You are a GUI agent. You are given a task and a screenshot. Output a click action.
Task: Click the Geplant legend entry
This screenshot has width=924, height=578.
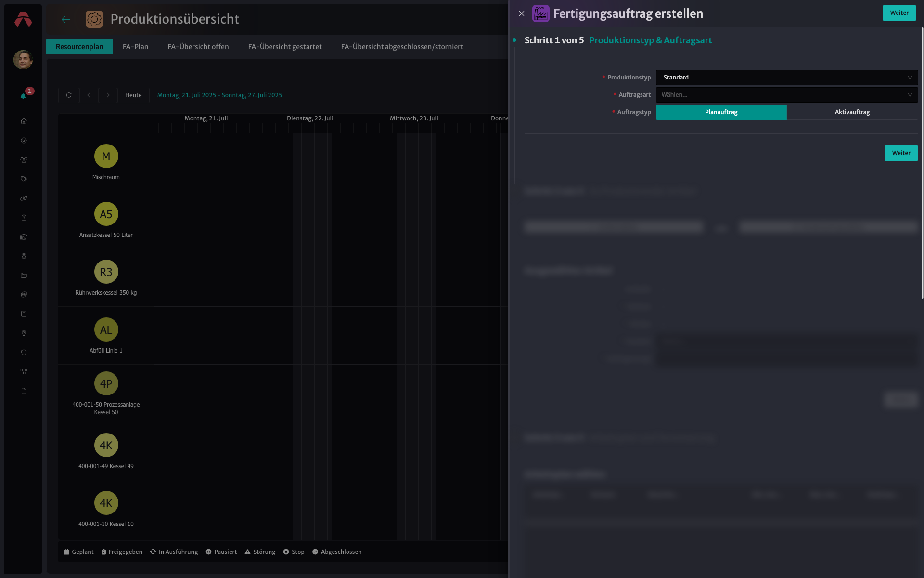pos(78,552)
